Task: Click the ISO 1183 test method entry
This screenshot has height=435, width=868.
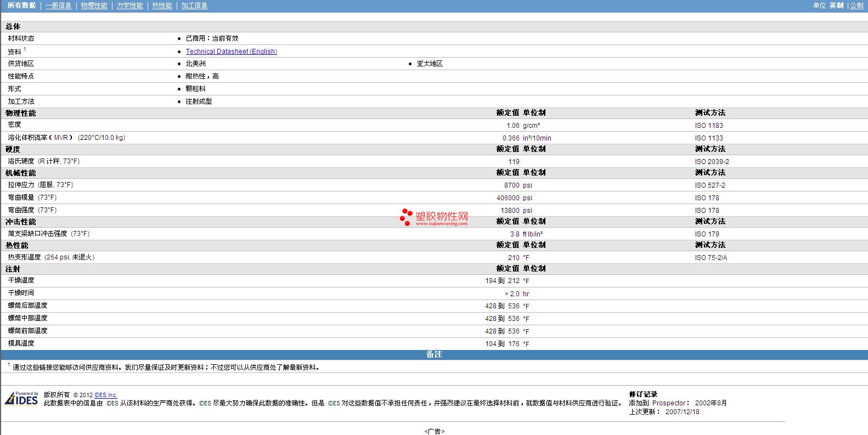Action: (x=709, y=126)
